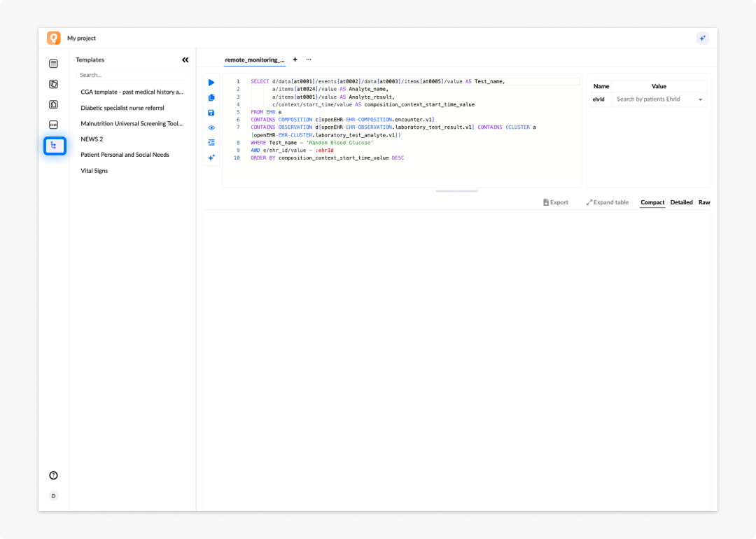Click the ehrId parameter name cell
The height and width of the screenshot is (539, 756).
(598, 99)
